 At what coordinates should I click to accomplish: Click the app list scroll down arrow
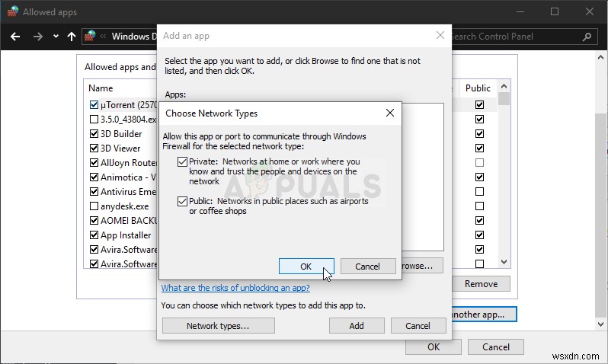pos(504,262)
